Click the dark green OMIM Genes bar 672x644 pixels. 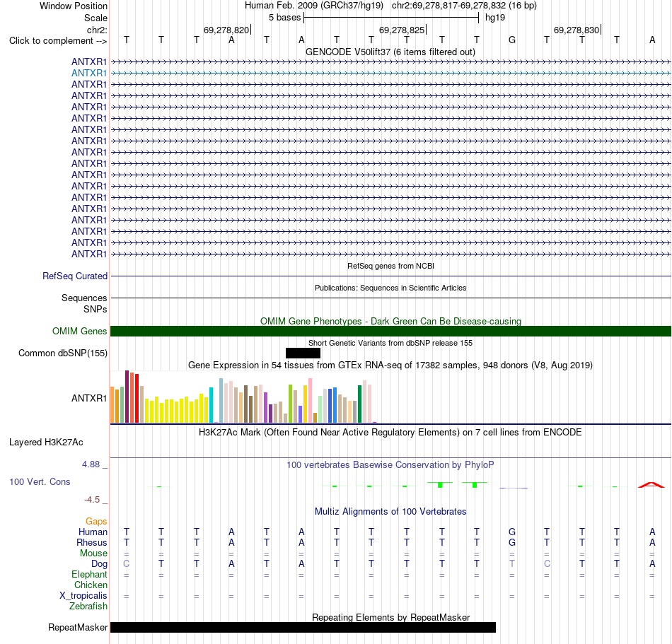[390, 331]
